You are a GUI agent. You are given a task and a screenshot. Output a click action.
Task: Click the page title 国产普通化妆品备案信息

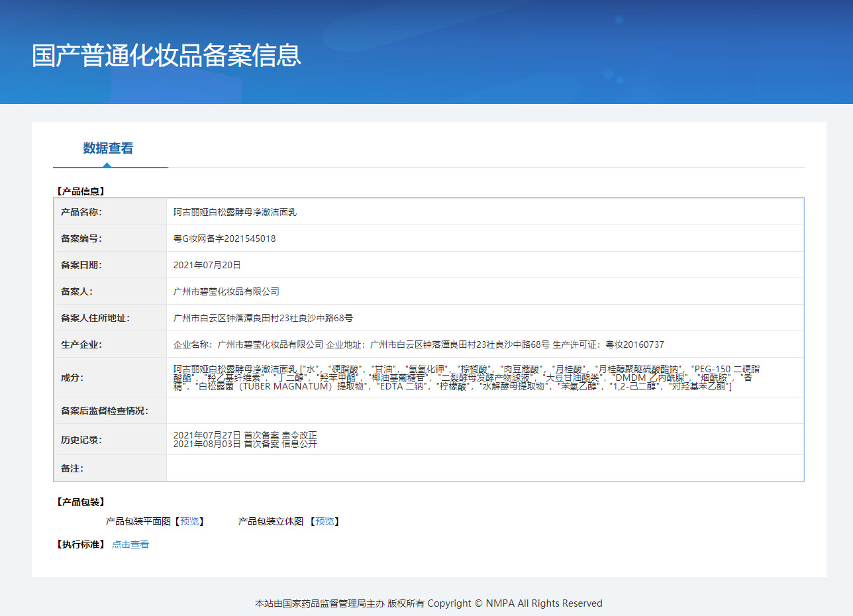tap(166, 56)
